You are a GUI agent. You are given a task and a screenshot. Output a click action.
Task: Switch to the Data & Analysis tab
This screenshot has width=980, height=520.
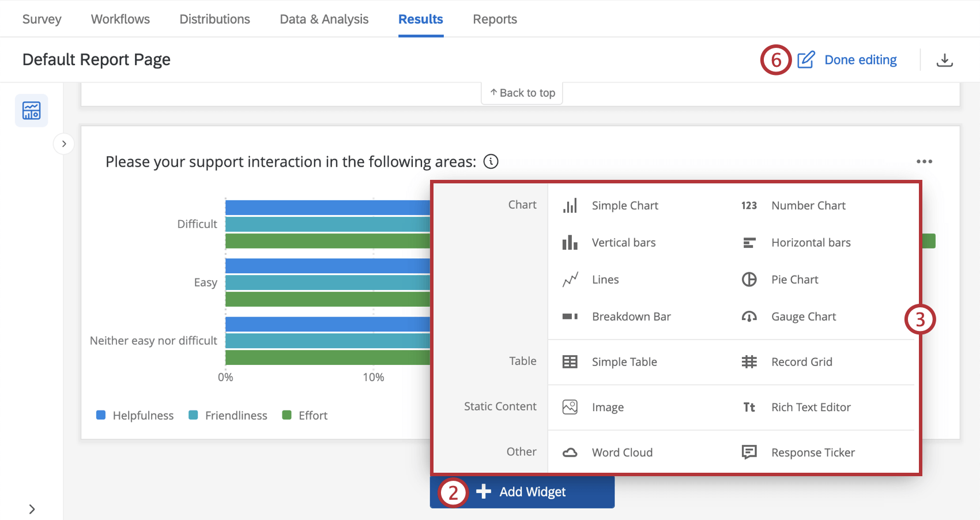(324, 18)
